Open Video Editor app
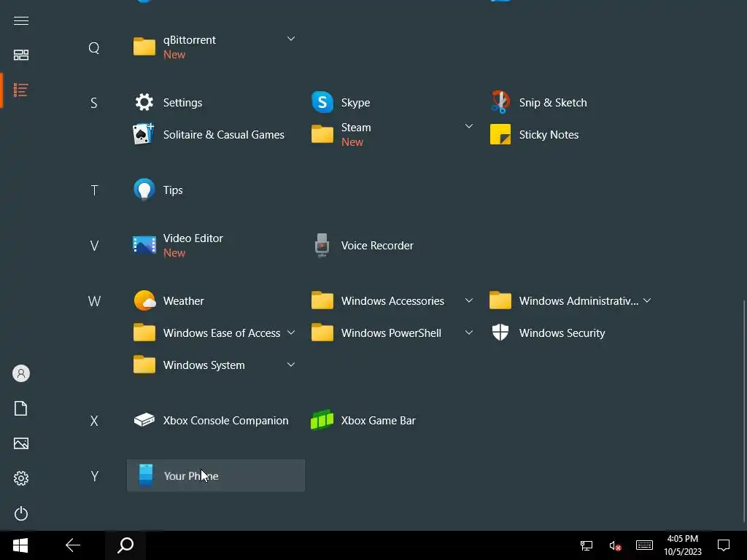Image resolution: width=747 pixels, height=560 pixels. tap(144, 245)
